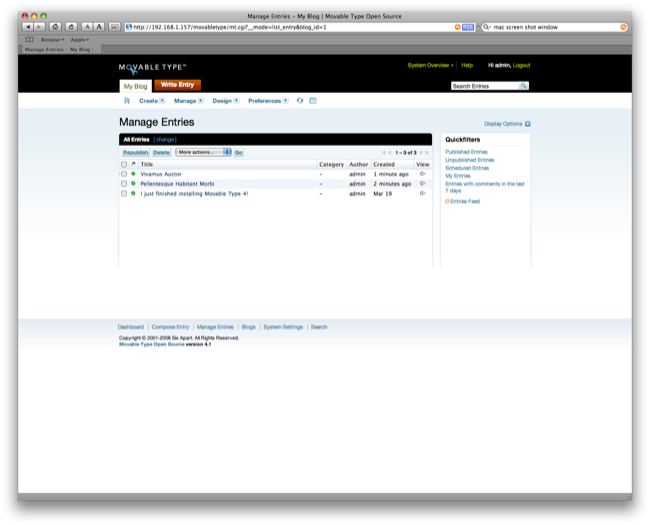Open the More actions dropdown
Image resolution: width=650 pixels, height=525 pixels.
point(203,152)
